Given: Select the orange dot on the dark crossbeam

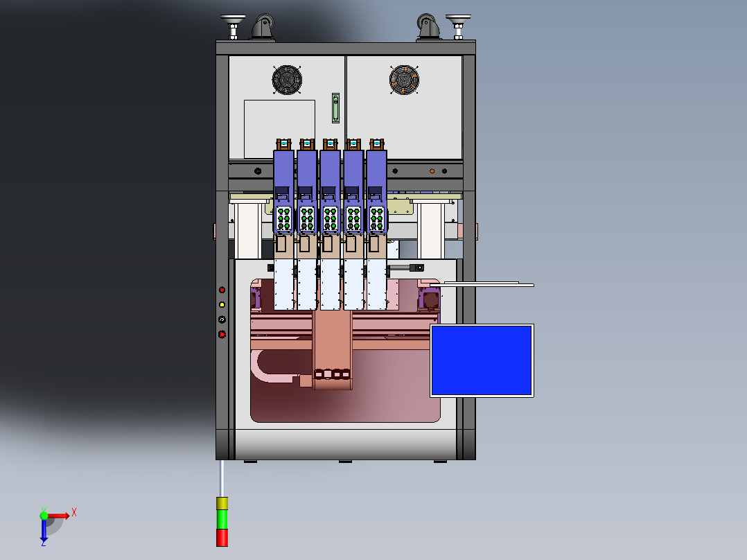Looking at the screenshot, I should pos(432,171).
